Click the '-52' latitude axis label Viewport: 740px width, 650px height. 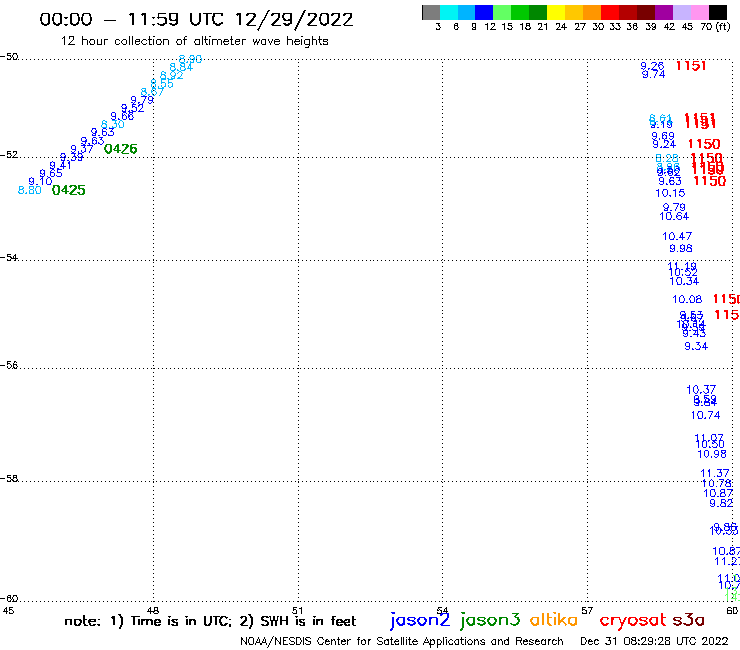coord(9,155)
